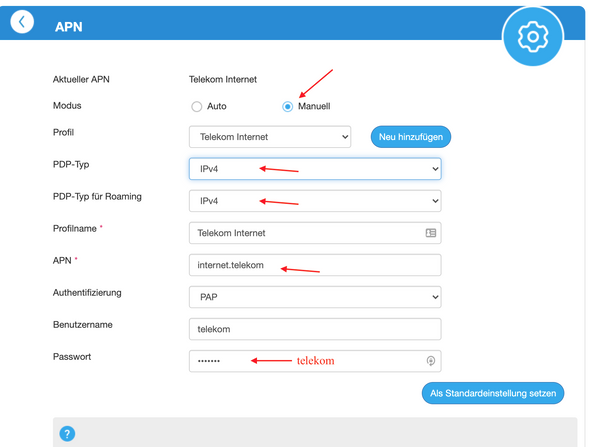Image resolution: width=607 pixels, height=447 pixels.
Task: Click the Modus label
Action: click(x=67, y=106)
